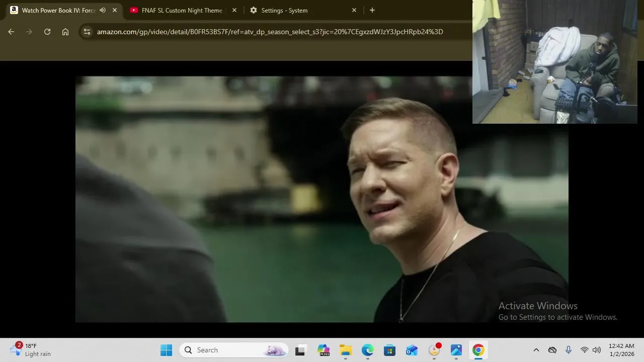Open Microsoft Store from the taskbar

click(390, 350)
